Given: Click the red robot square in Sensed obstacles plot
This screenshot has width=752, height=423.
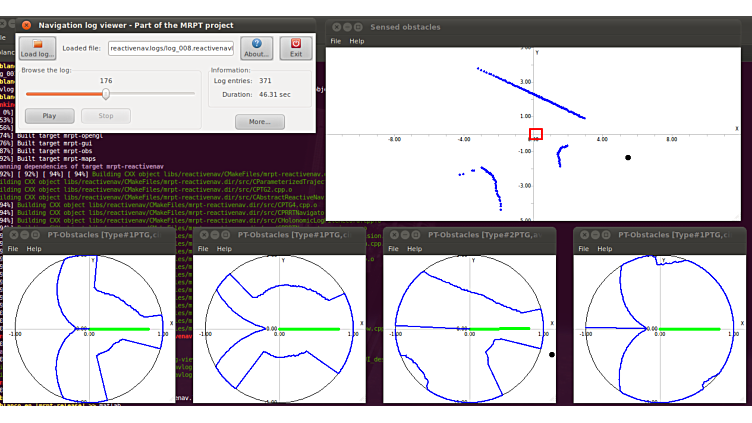Looking at the screenshot, I should tap(536, 134).
